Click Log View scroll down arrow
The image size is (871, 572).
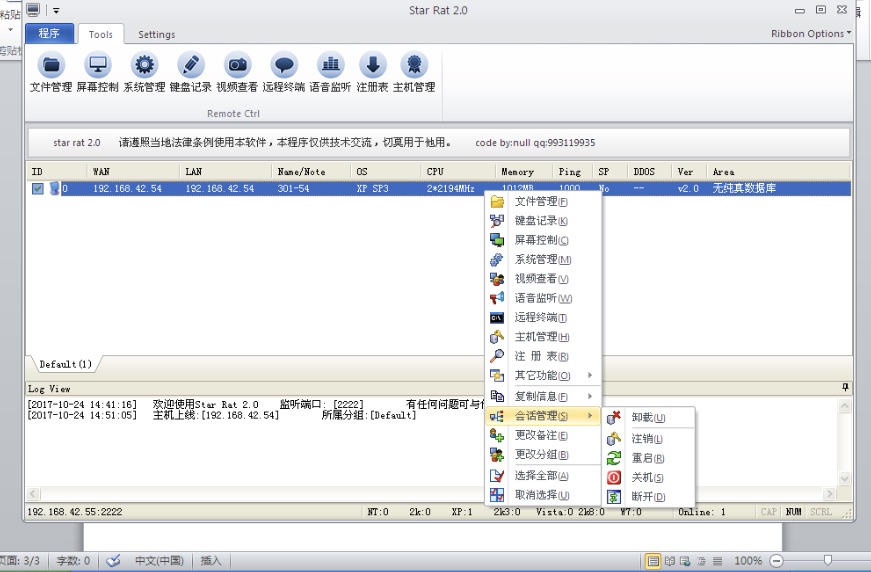point(844,478)
